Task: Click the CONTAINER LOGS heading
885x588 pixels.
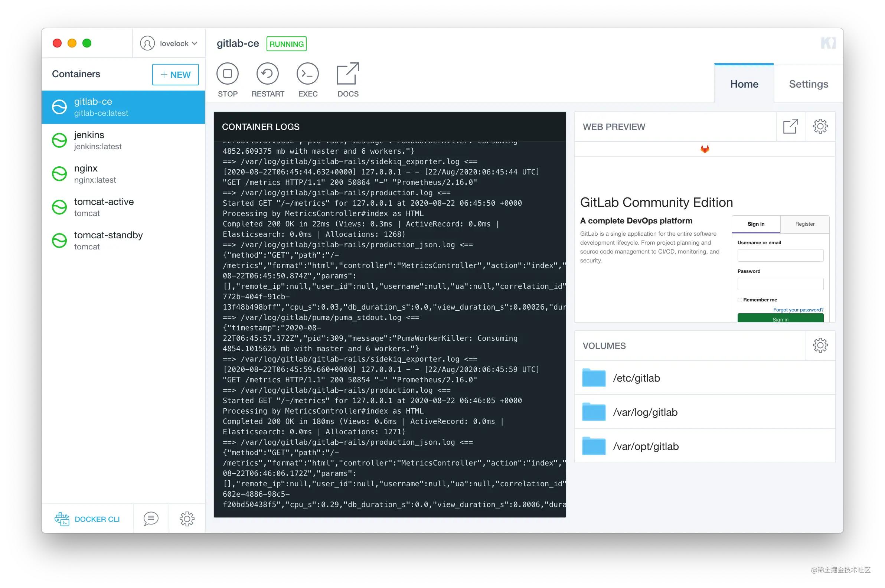Action: coord(261,127)
